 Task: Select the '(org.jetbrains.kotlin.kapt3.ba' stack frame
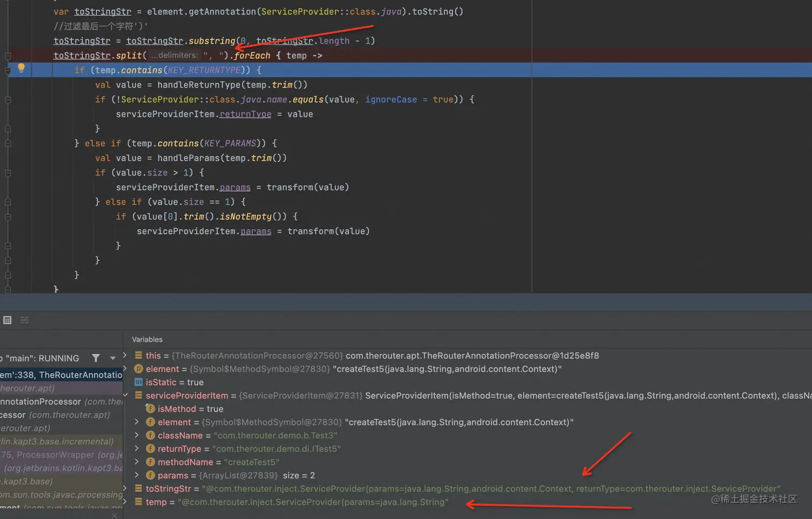[61, 468]
